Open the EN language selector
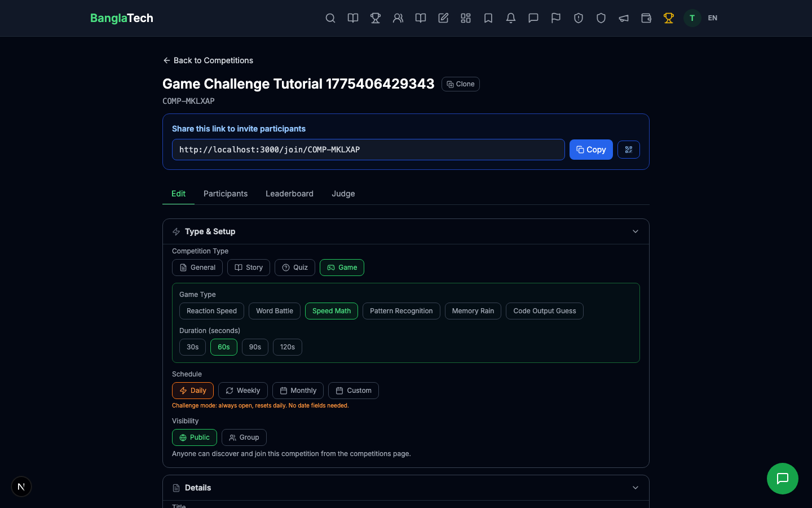Screen dimensions: 812x508 [712, 18]
